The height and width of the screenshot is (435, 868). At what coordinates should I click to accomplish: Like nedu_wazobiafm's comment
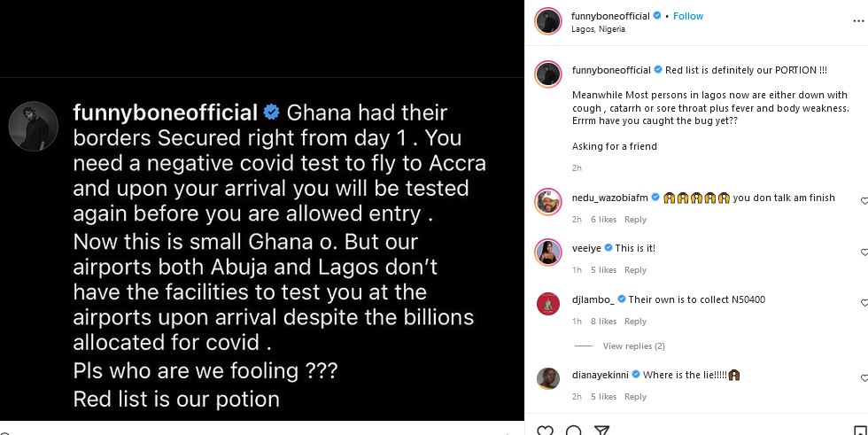(864, 202)
